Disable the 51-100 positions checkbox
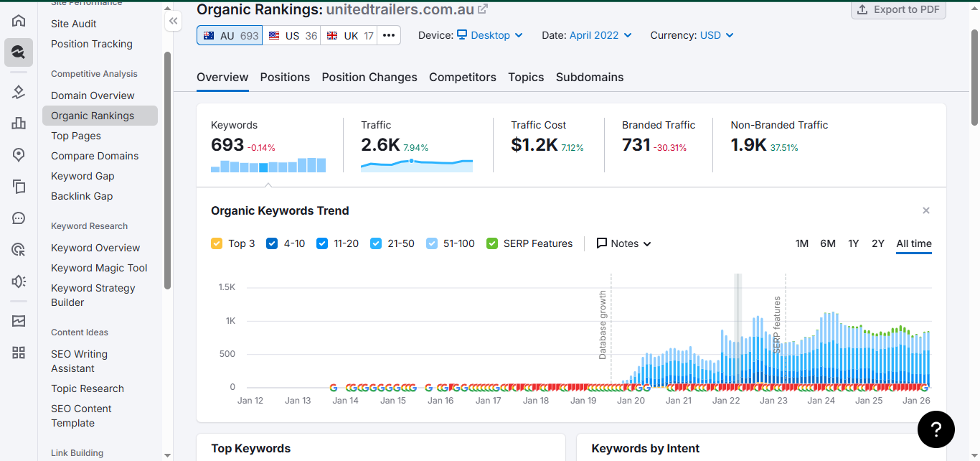980x461 pixels. [432, 243]
